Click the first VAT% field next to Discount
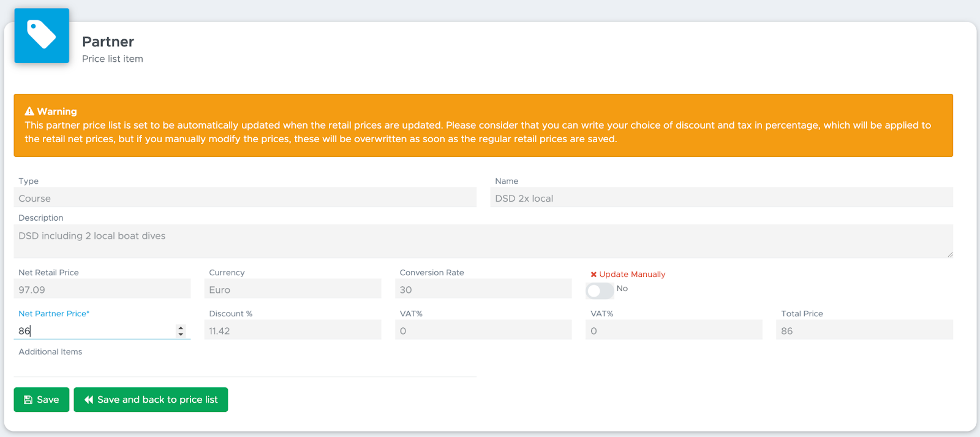The width and height of the screenshot is (980, 437). [483, 330]
